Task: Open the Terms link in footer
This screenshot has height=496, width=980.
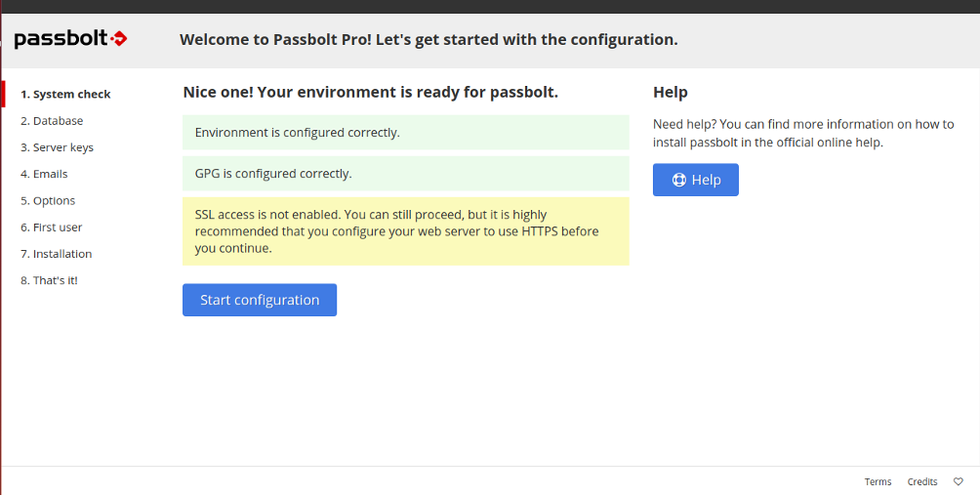Action: [878, 481]
